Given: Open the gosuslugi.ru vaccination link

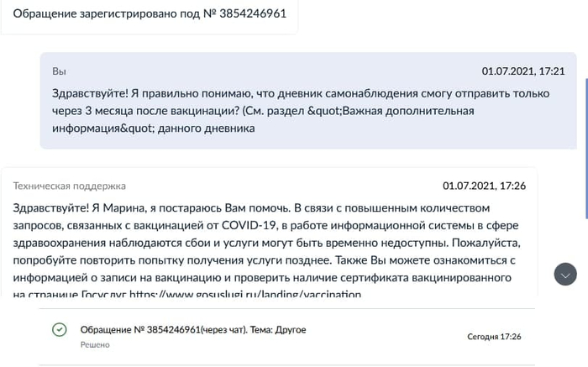Looking at the screenshot, I should tap(244, 295).
